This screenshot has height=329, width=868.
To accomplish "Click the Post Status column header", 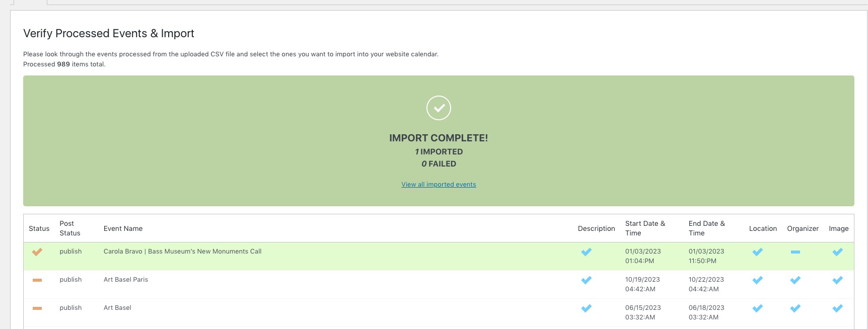I will click(70, 228).
